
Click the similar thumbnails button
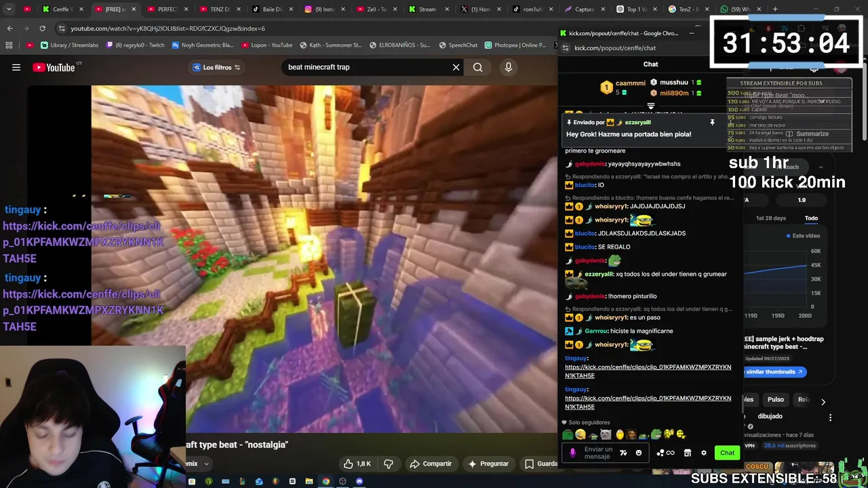pos(774,371)
